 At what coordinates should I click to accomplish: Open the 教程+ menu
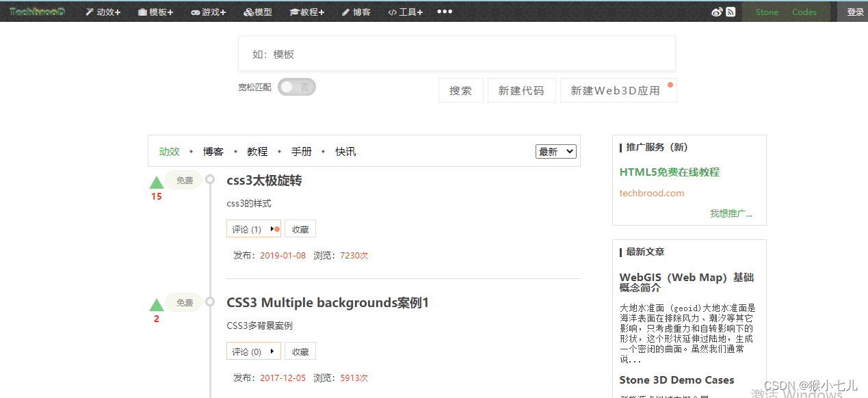pyautogui.click(x=307, y=12)
